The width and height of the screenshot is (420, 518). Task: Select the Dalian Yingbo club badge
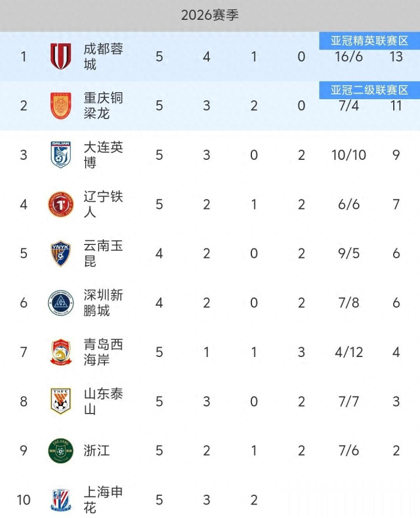(x=61, y=155)
